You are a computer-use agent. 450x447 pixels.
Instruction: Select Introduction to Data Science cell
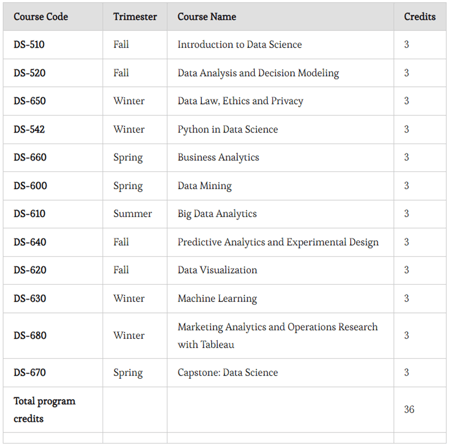(240, 45)
